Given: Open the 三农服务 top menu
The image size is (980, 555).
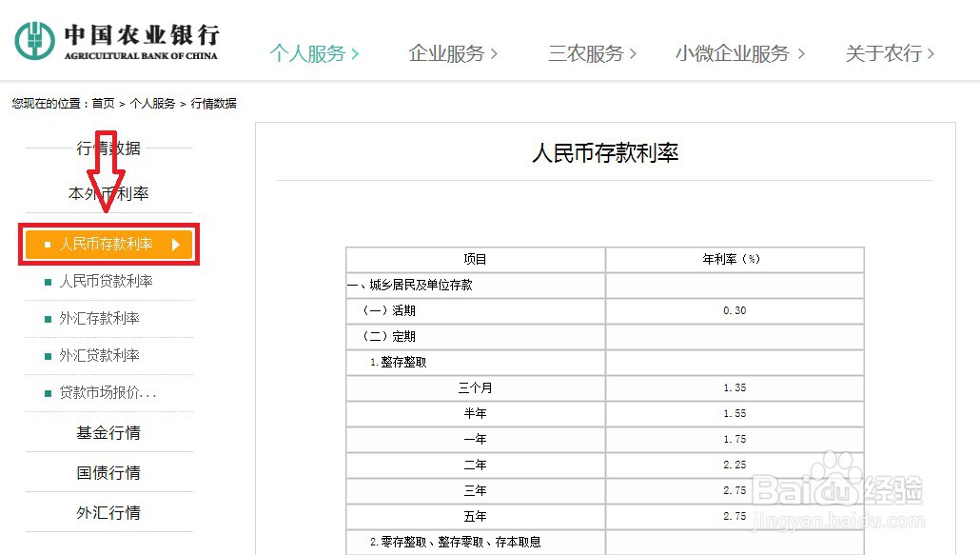Looking at the screenshot, I should pyautogui.click(x=593, y=53).
